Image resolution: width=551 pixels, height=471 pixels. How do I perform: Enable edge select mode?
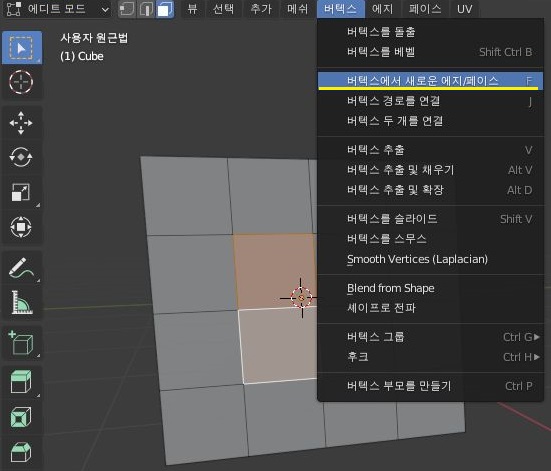point(146,9)
